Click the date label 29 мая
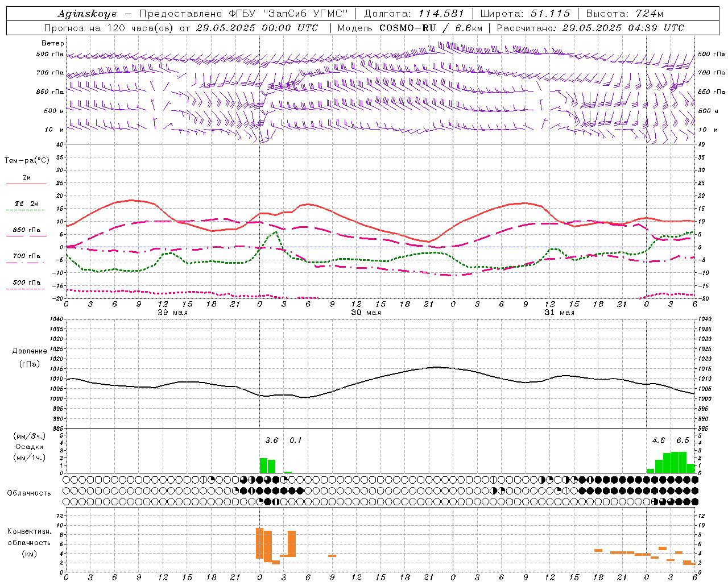This screenshot has height=582, width=728. [173, 313]
